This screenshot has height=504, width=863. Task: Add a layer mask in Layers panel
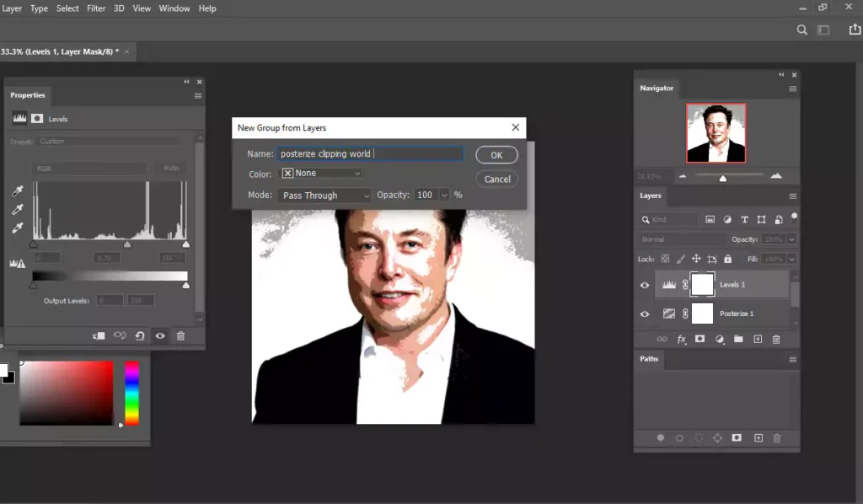(x=700, y=339)
